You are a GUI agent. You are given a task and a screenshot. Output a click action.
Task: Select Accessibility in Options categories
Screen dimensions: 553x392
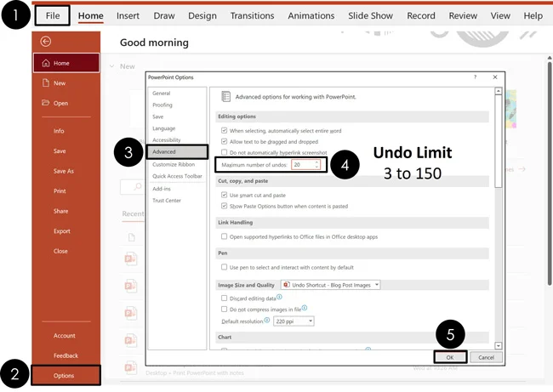pos(167,139)
